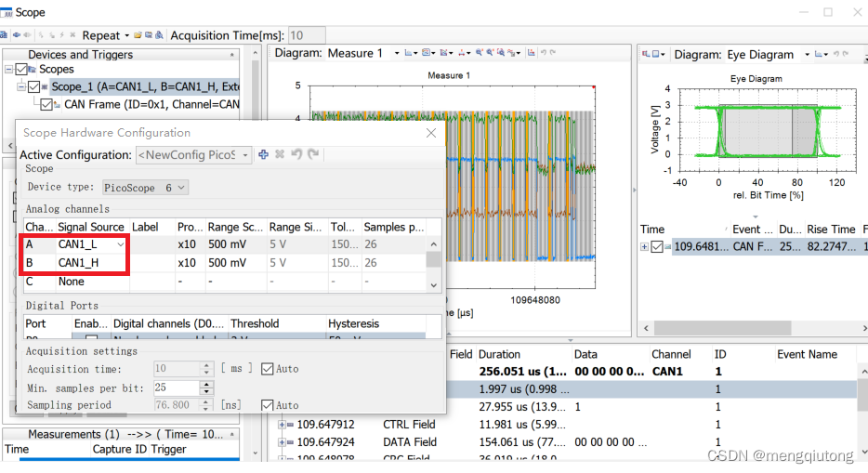Select channel B signal source CAN1_H cell

click(92, 263)
